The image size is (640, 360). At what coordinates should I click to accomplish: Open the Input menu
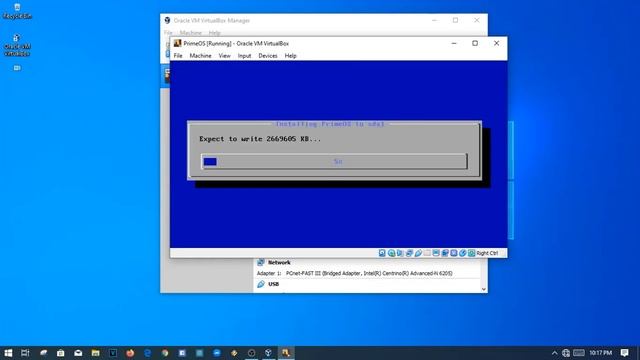tap(244, 56)
